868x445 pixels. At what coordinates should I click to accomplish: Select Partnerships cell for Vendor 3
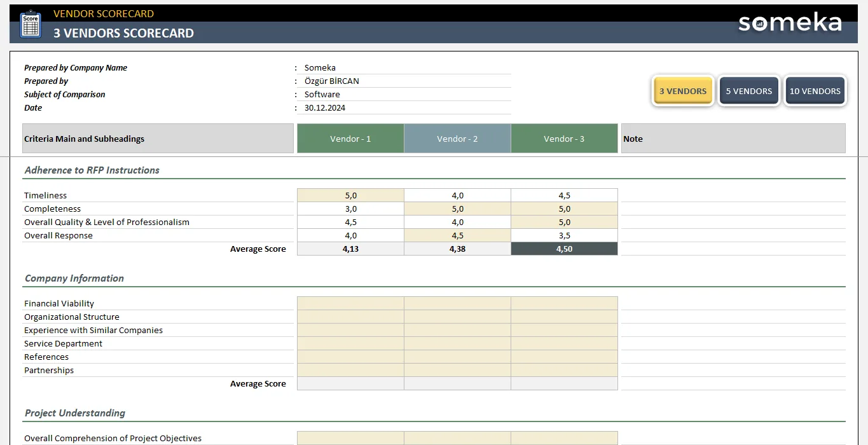point(564,370)
